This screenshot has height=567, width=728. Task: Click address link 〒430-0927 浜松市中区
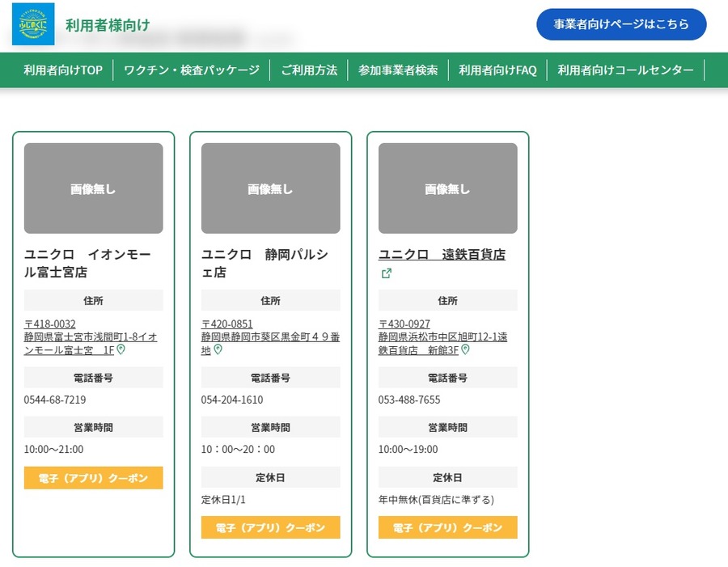443,336
